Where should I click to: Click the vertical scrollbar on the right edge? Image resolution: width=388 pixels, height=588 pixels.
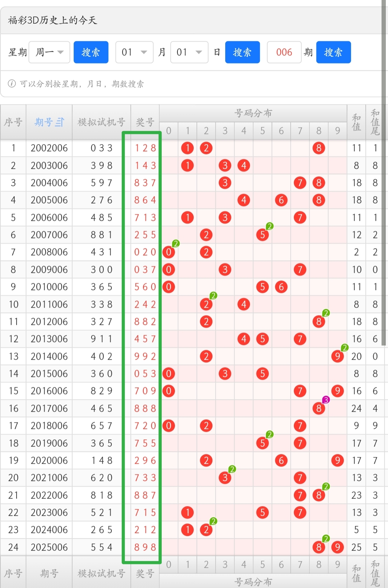(x=384, y=172)
